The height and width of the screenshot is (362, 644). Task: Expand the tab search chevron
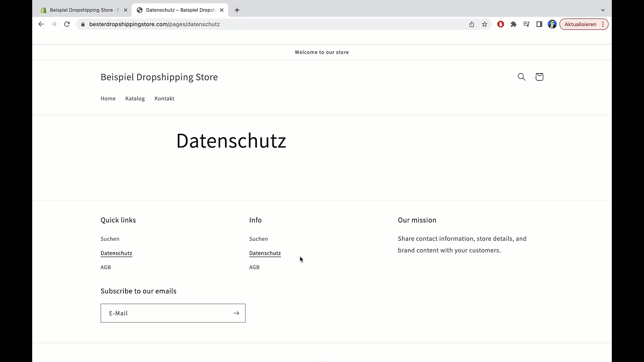(603, 10)
